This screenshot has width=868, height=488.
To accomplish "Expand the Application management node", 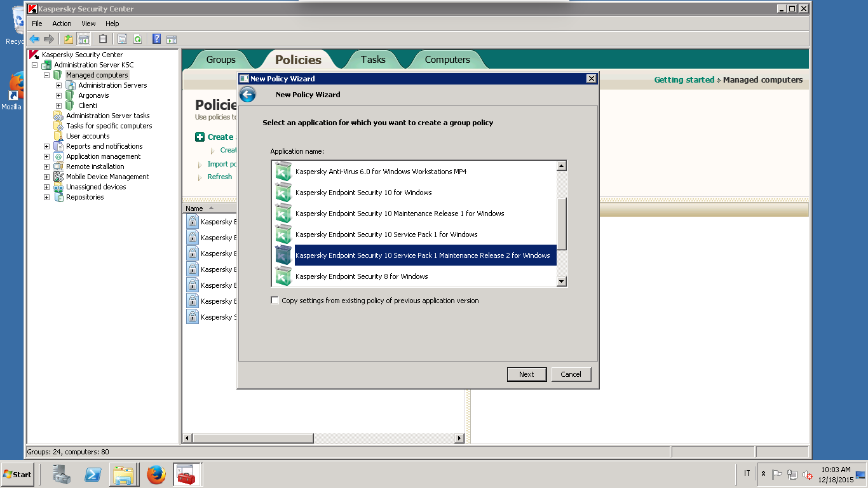I will click(46, 156).
